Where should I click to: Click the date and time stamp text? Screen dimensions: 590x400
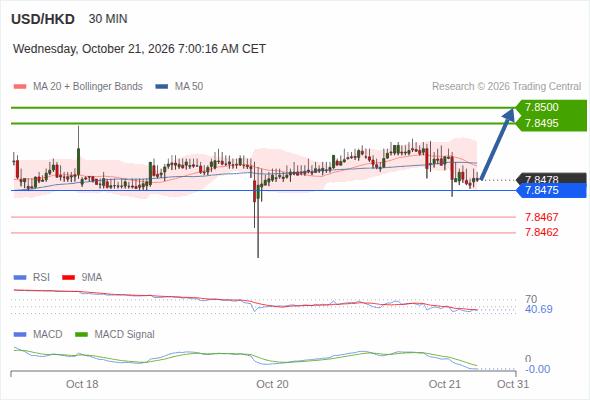click(139, 49)
